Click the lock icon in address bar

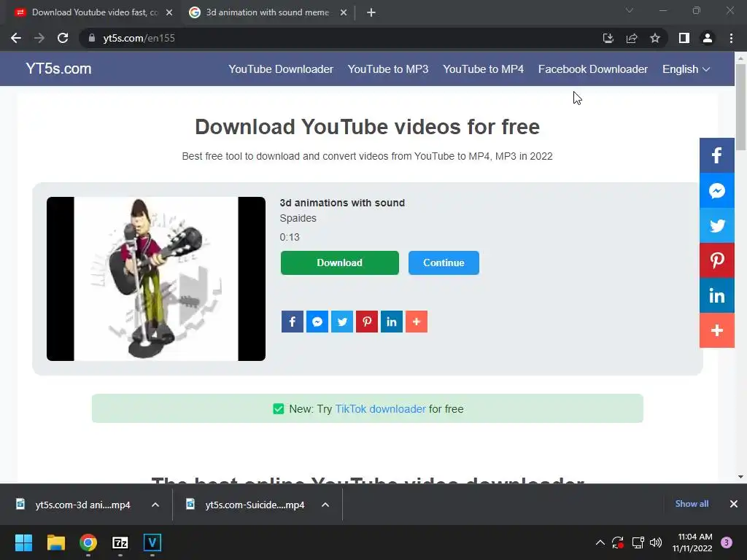point(91,38)
